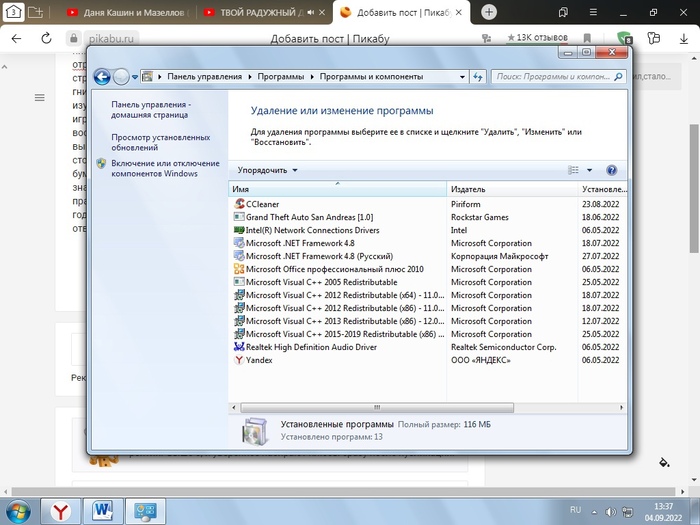Click the Piriform publisher cell
700x525 pixels.
pos(466,204)
